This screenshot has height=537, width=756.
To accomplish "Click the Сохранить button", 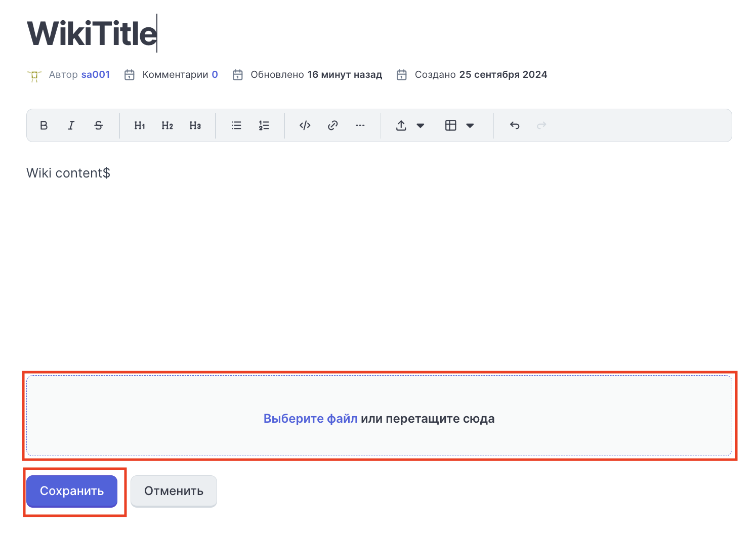I will [x=72, y=491].
